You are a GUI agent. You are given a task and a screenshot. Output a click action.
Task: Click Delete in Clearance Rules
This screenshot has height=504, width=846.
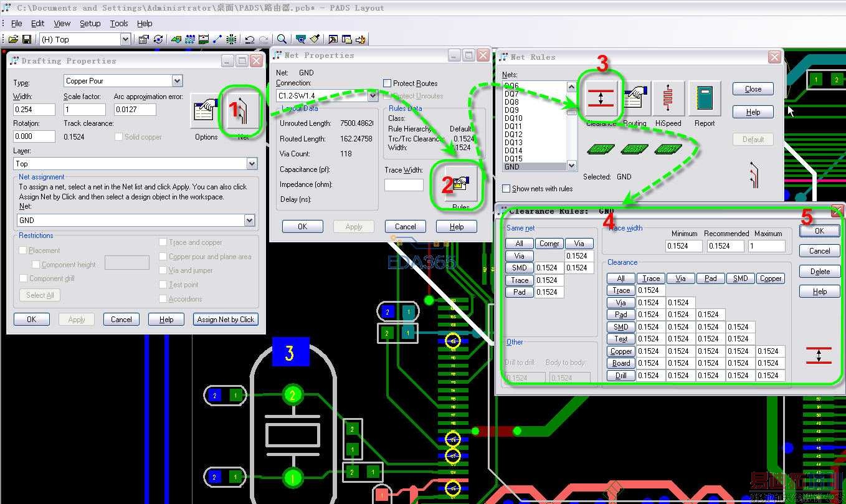pyautogui.click(x=819, y=271)
